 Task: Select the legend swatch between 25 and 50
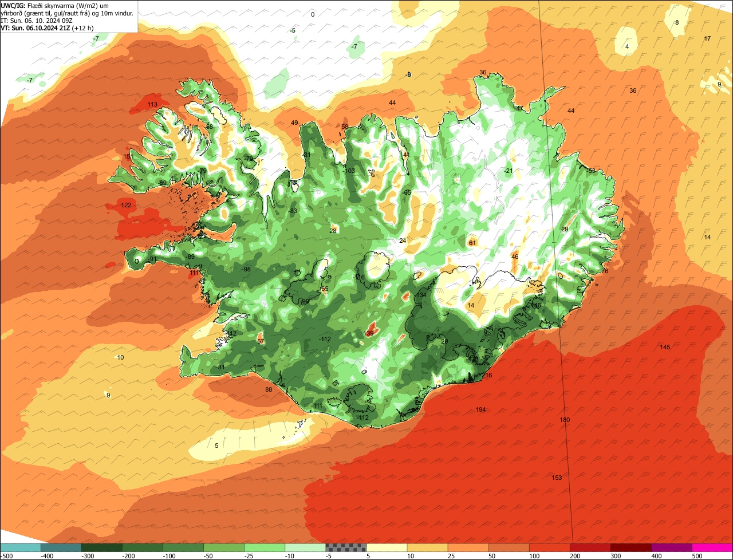tap(468, 547)
